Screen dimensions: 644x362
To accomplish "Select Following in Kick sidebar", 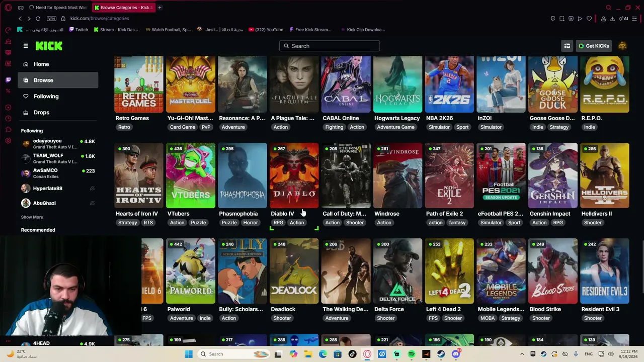I will (x=58, y=96).
